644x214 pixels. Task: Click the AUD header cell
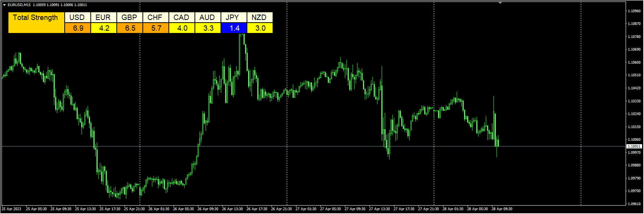[208, 17]
